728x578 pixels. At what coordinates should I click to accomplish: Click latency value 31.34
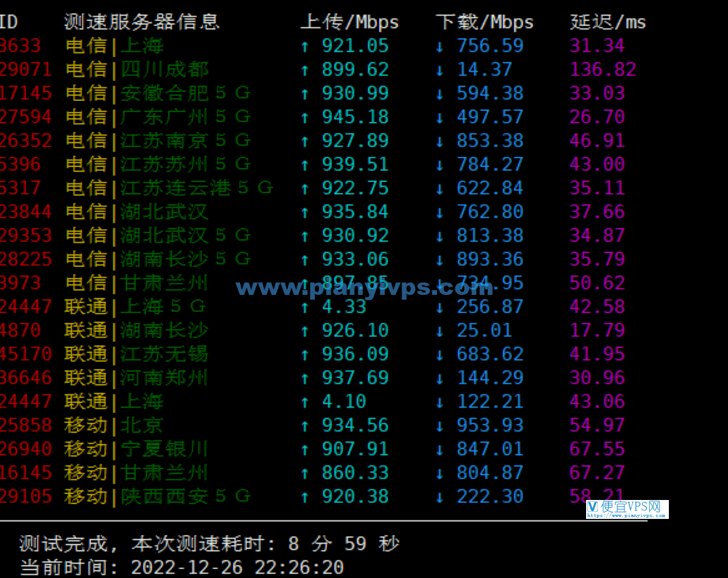coord(597,46)
